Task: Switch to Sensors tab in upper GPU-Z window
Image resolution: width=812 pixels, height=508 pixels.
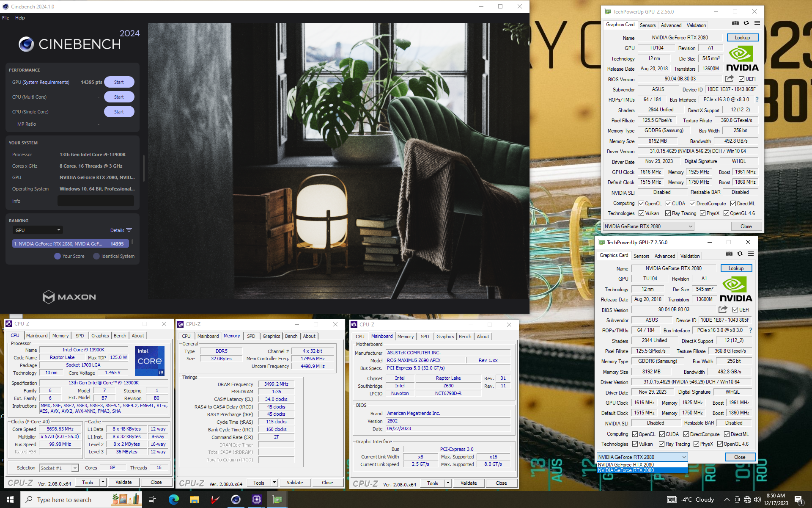Action: [x=647, y=25]
